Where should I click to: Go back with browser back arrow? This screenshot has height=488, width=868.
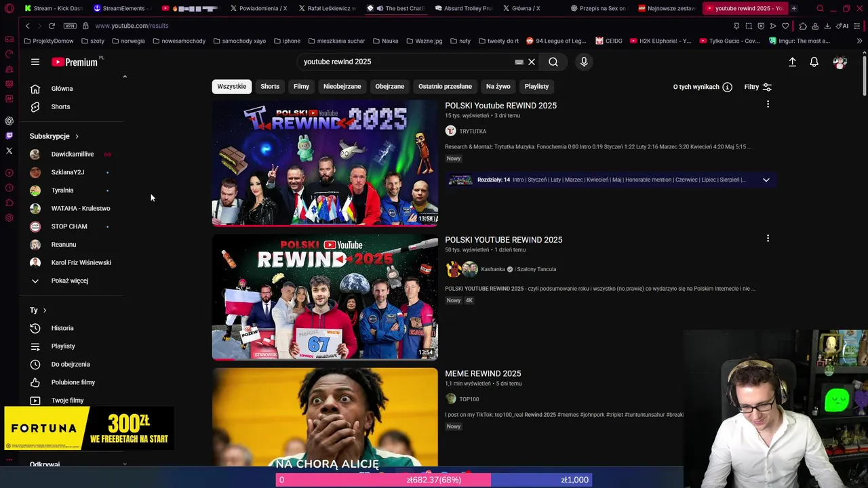pyautogui.click(x=27, y=26)
